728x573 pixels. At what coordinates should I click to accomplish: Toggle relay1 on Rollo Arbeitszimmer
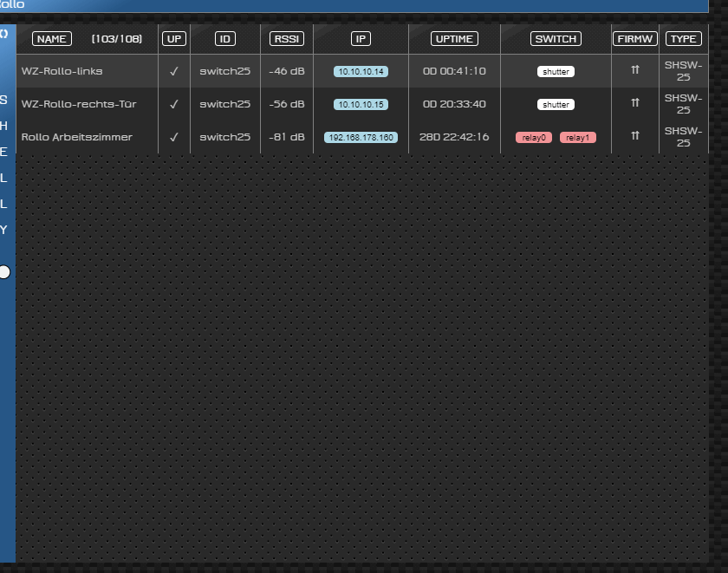577,138
